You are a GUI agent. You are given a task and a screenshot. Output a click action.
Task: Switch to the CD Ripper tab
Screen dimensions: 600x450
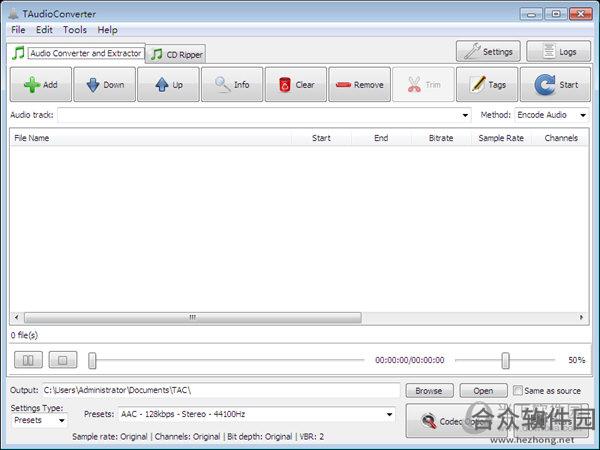point(177,54)
